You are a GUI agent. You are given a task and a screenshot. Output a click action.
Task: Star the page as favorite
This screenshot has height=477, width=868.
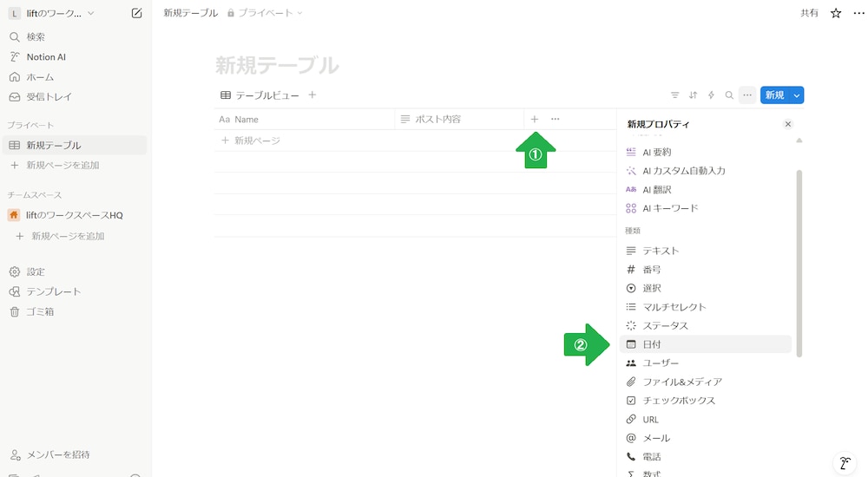[836, 13]
